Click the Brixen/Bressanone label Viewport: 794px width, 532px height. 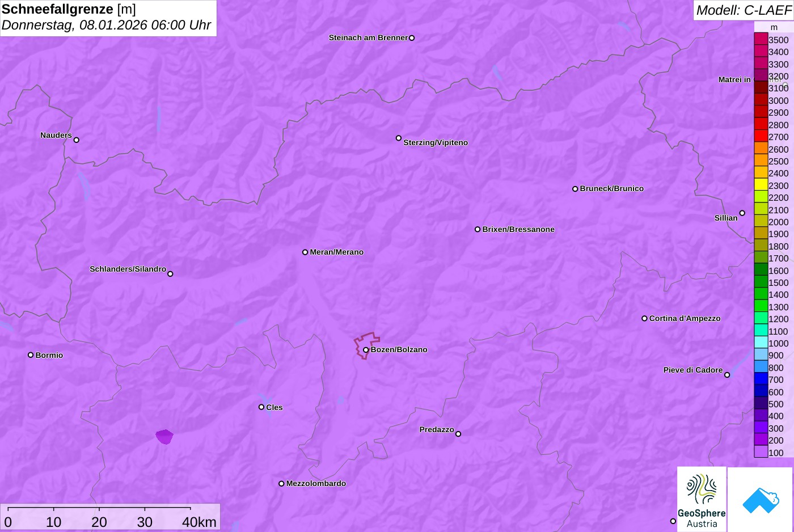[518, 230]
